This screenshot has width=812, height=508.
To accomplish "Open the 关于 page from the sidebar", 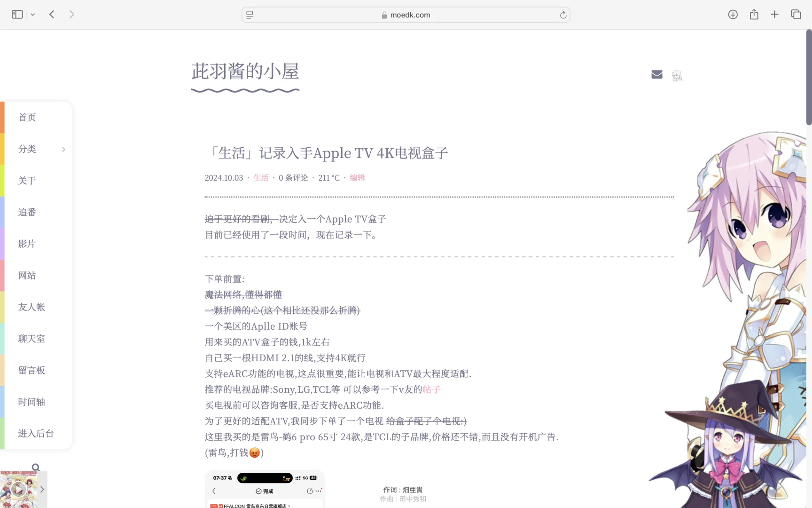I will pos(26,181).
